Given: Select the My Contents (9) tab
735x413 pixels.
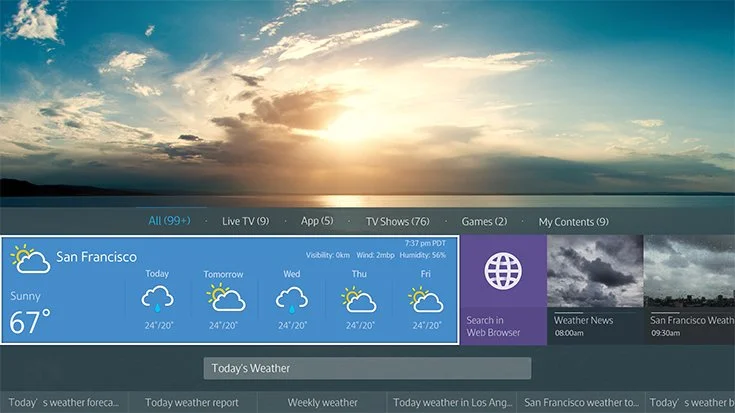Looking at the screenshot, I should coord(573,222).
